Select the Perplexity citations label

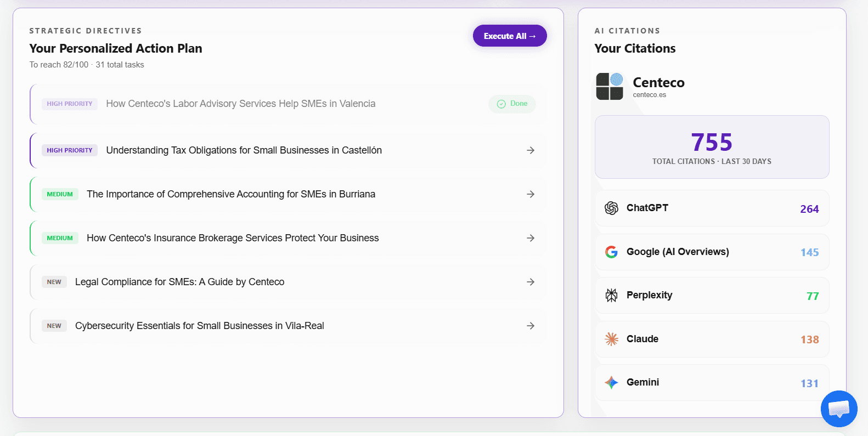pos(650,295)
